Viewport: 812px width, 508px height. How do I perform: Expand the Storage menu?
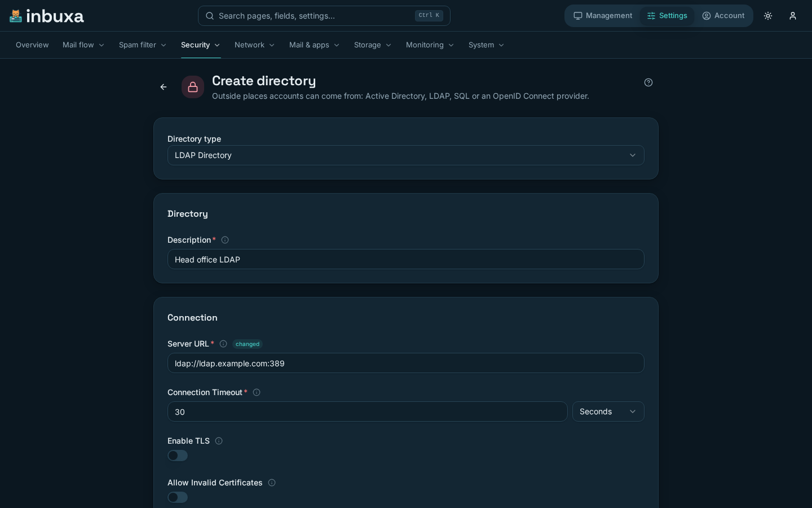[373, 45]
